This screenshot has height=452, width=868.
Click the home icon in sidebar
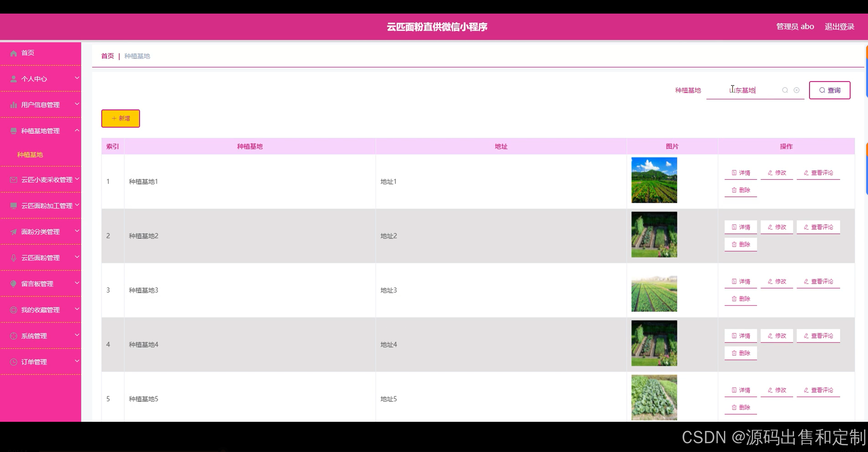(14, 53)
